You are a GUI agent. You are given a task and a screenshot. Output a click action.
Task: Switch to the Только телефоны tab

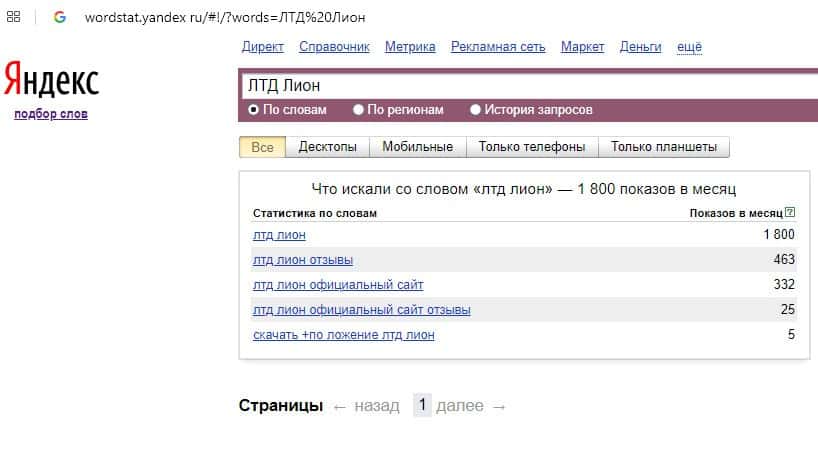tap(532, 147)
